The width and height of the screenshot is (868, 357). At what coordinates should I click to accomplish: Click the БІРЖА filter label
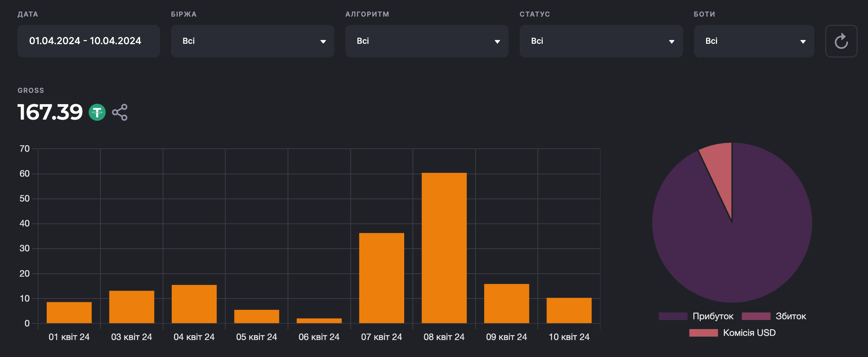[x=184, y=14]
